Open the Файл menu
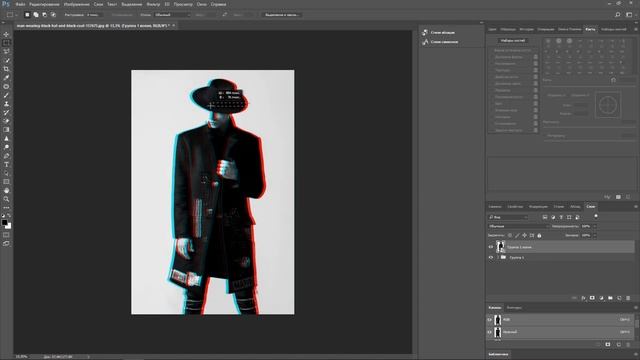This screenshot has height=360, width=640. click(20, 4)
